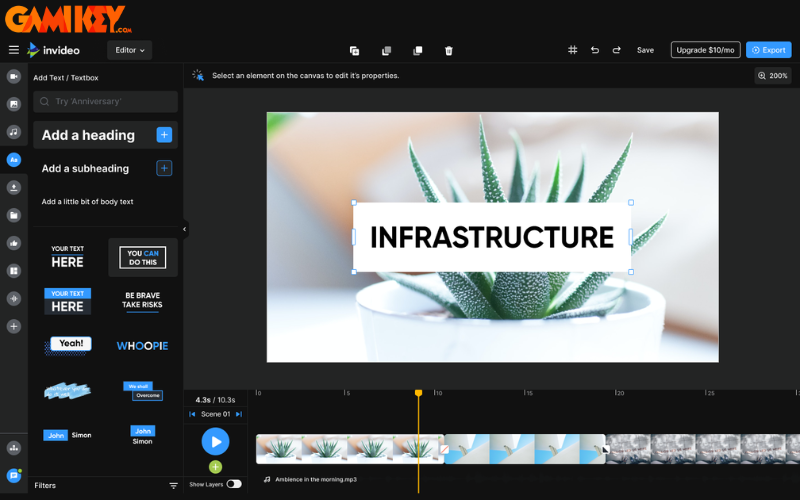This screenshot has height=500, width=800.
Task: Click the music note icon on audio track
Action: click(267, 480)
